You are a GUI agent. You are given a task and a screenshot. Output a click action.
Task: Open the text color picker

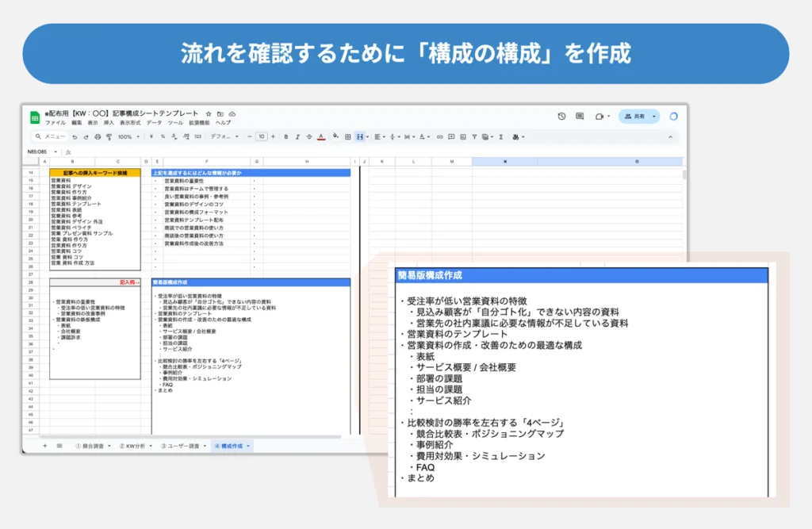click(320, 136)
